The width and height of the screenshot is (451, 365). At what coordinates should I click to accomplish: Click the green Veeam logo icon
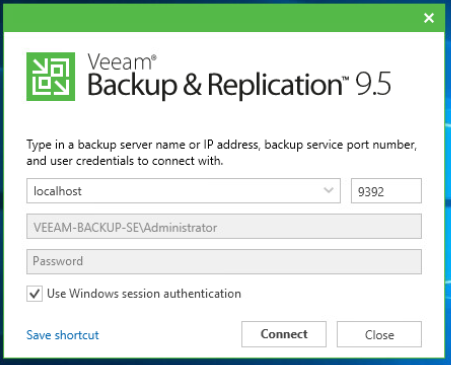51,77
